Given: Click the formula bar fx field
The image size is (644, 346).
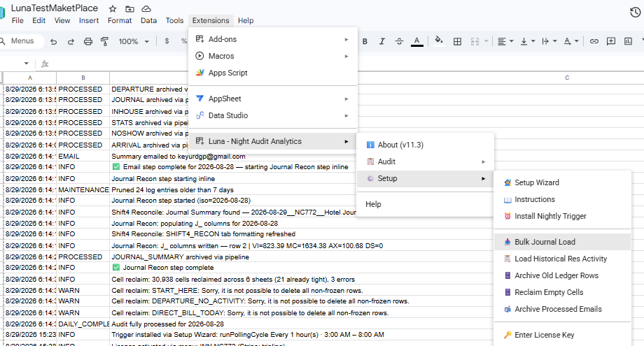Looking at the screenshot, I should tap(45, 64).
